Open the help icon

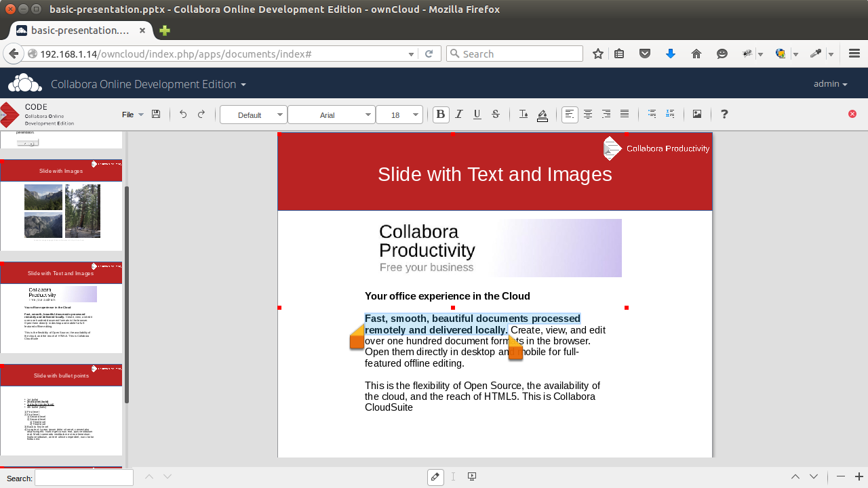click(724, 114)
